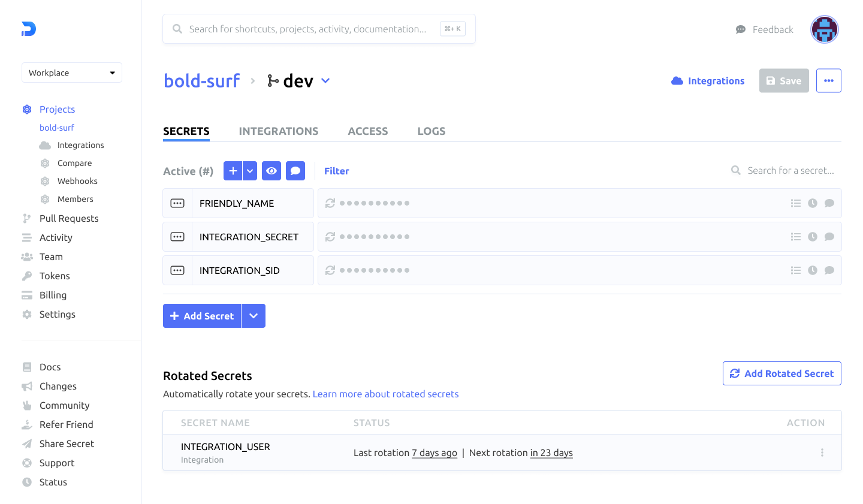Viewport: 863px width, 504px height.
Task: Open the Add Secret dropdown arrow
Action: [x=253, y=316]
